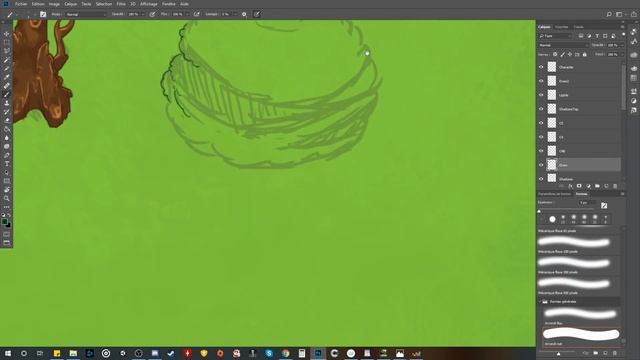The image size is (640, 360).
Task: Collapse the general brushes folder
Action: [x=540, y=302]
